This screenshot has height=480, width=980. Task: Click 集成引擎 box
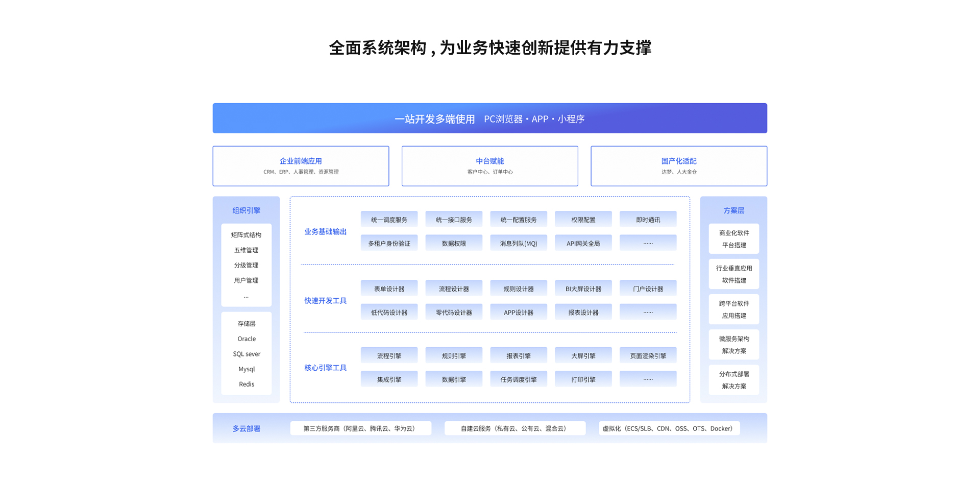tap(389, 379)
